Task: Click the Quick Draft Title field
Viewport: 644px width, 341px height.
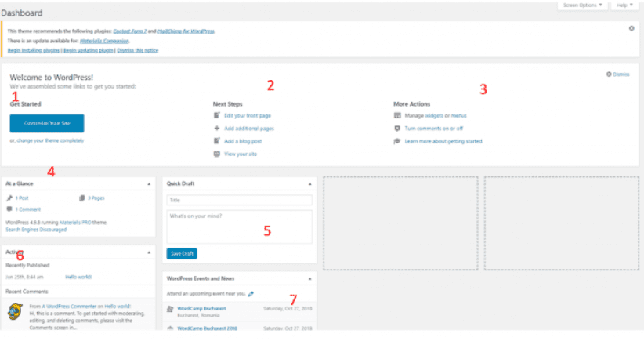Action: click(x=239, y=200)
